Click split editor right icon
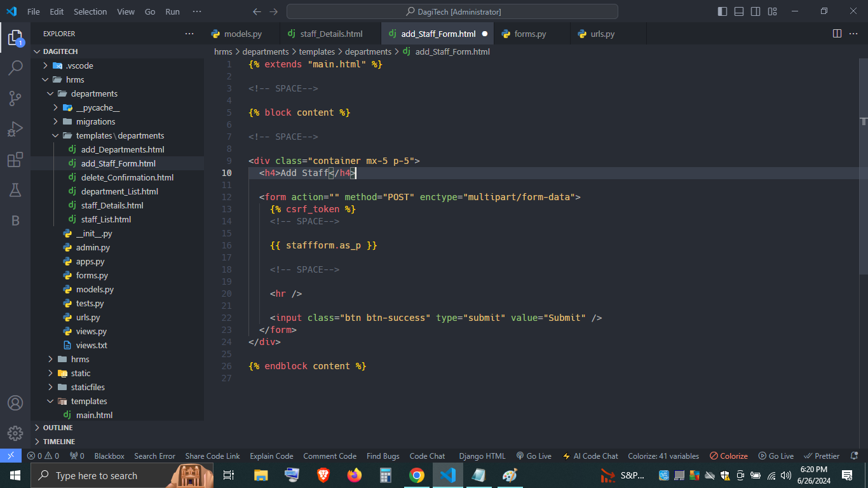This screenshot has height=488, width=868. [x=837, y=34]
